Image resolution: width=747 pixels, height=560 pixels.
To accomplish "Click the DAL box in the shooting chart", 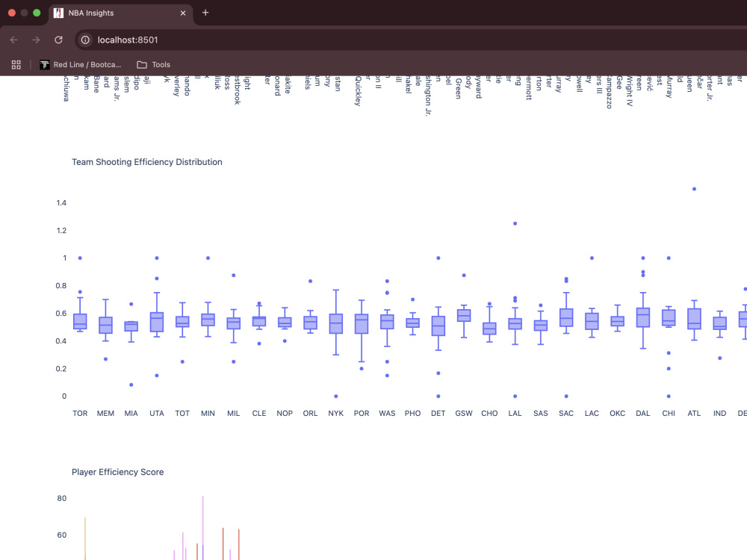I will [x=643, y=317].
